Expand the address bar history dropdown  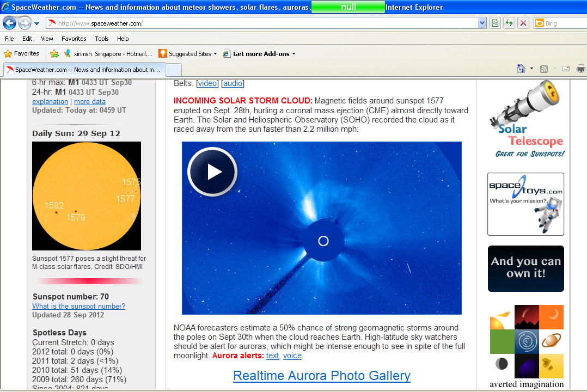[x=482, y=23]
